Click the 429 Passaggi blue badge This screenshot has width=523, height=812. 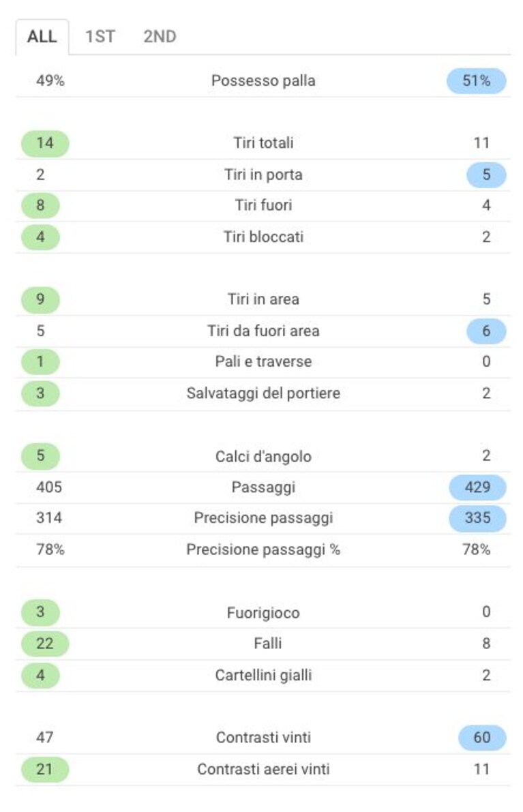pyautogui.click(x=477, y=487)
